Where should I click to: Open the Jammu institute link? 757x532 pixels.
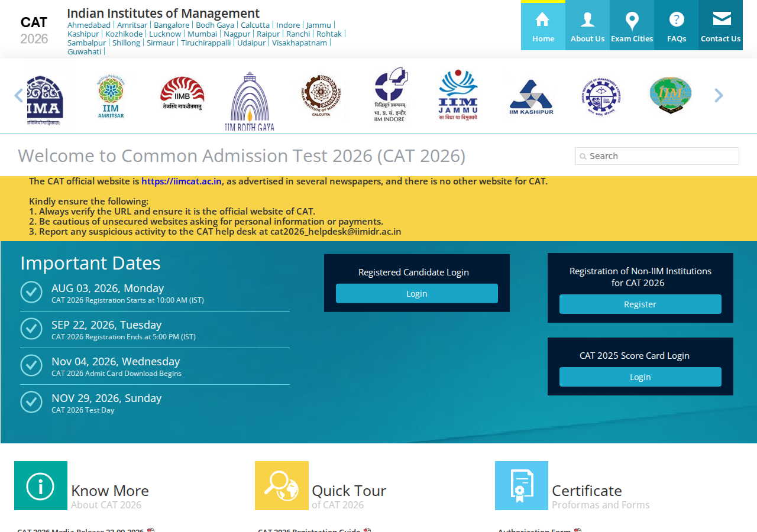coord(319,25)
